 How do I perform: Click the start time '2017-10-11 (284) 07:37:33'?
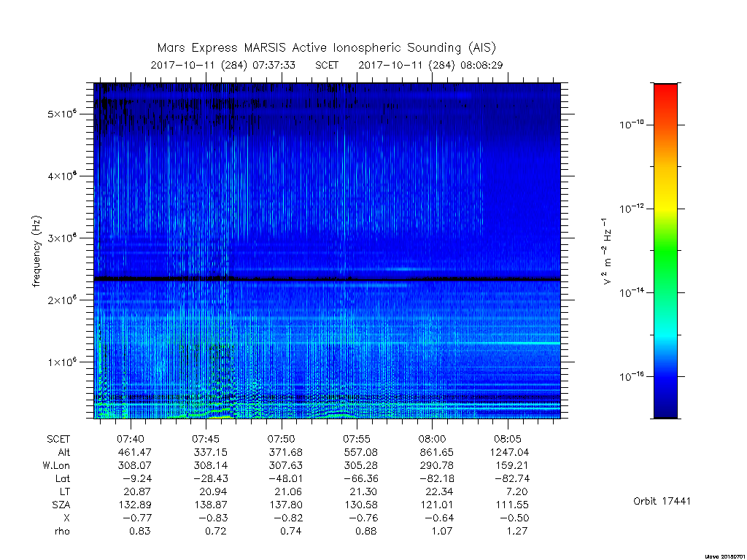(x=223, y=65)
